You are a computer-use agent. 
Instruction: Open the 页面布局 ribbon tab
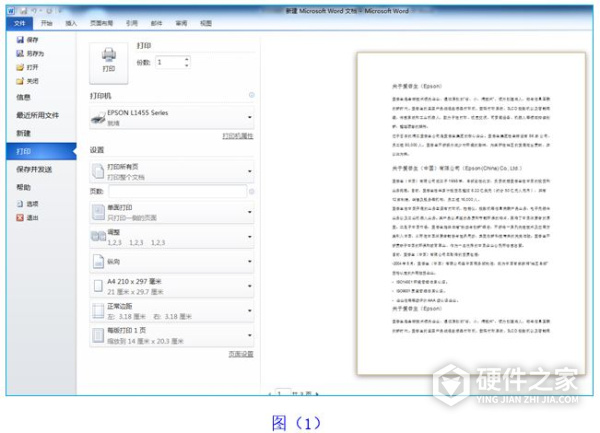coord(101,23)
